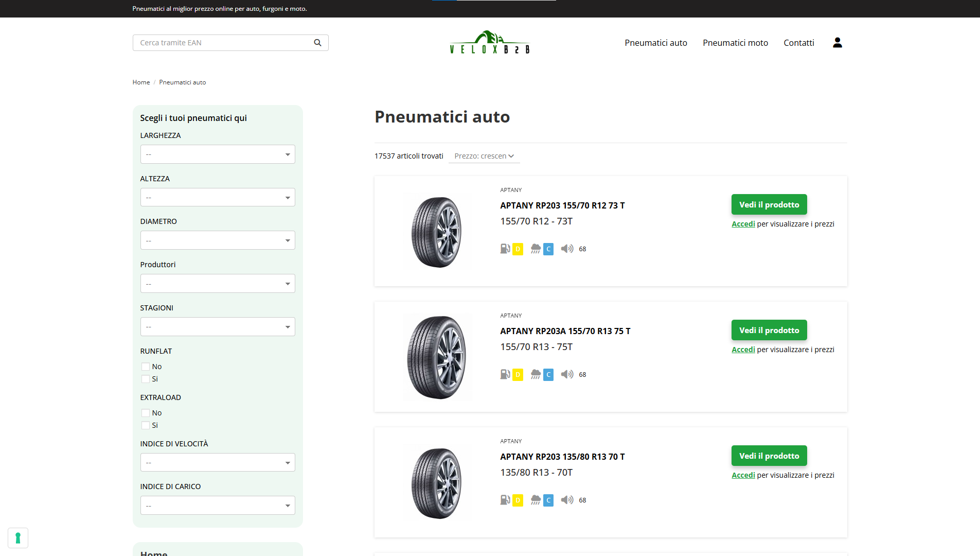Click blue C wet grip badge for 155/70 R12
Viewport: 980px width, 556px height.
point(548,249)
